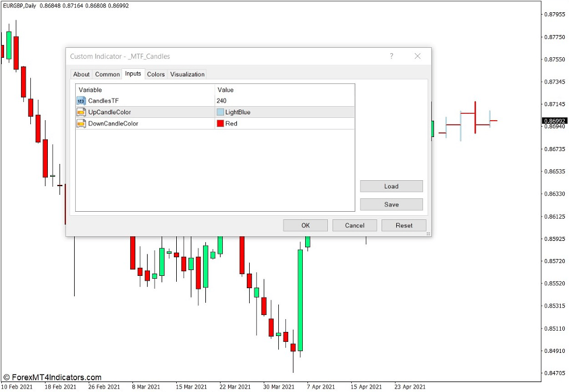Image resolution: width=570 pixels, height=392 pixels.
Task: Click the Red color swatch for DownCandleColor
Action: (x=221, y=124)
